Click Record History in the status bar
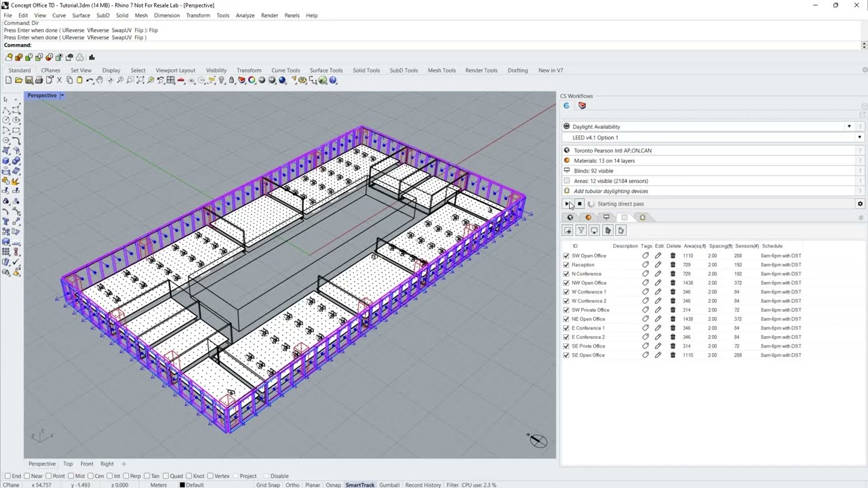 point(423,485)
